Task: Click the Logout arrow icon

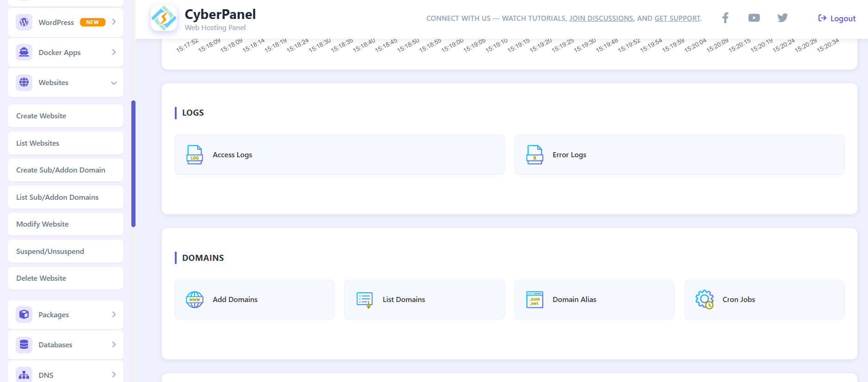Action: pos(822,18)
